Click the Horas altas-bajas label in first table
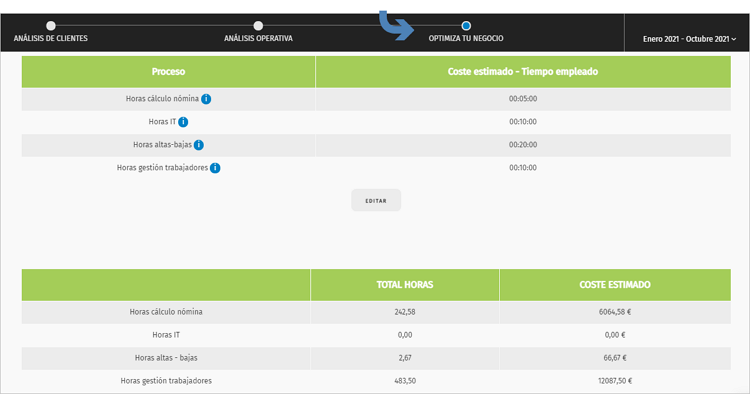Viewport: 750px width, 394px height. click(162, 144)
